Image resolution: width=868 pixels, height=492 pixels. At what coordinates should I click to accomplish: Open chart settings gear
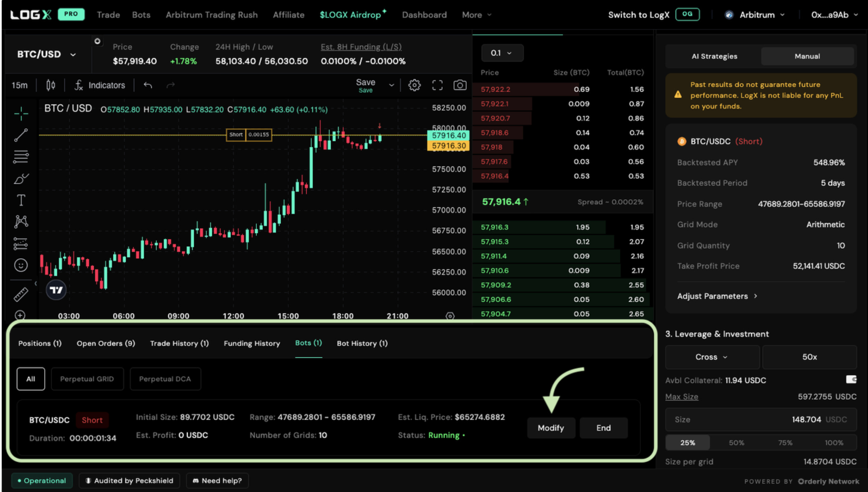click(414, 85)
